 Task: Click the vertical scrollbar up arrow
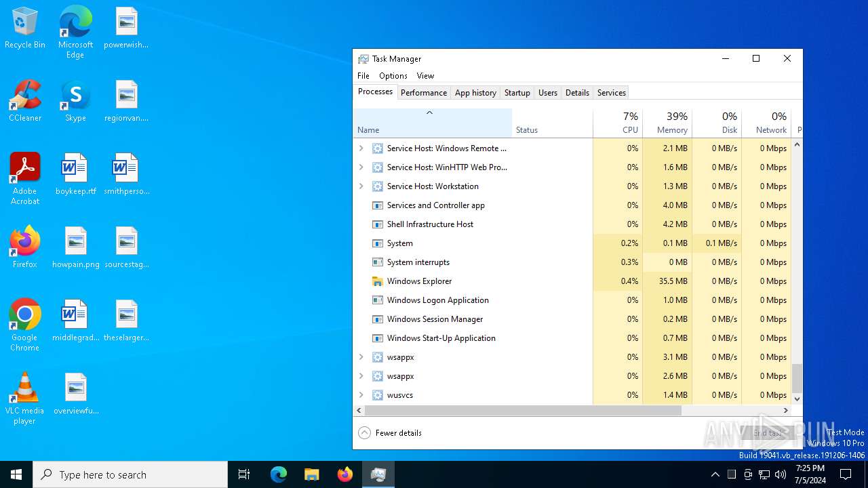tap(797, 144)
